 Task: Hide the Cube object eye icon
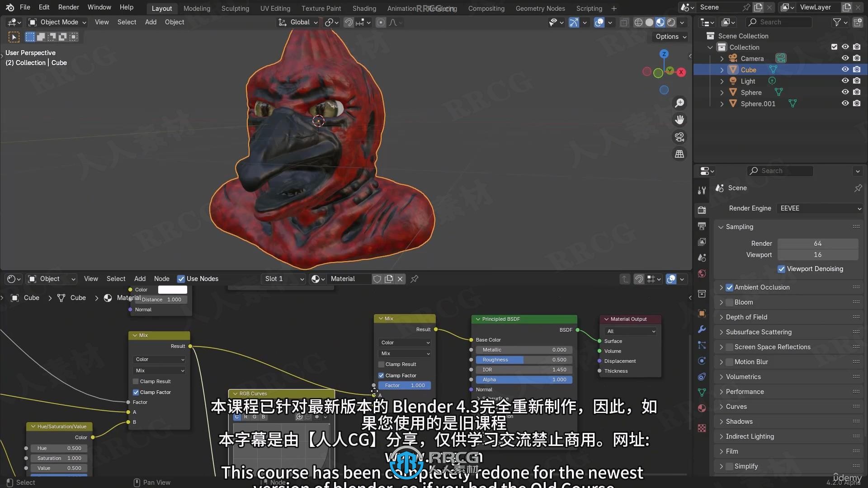(x=845, y=70)
